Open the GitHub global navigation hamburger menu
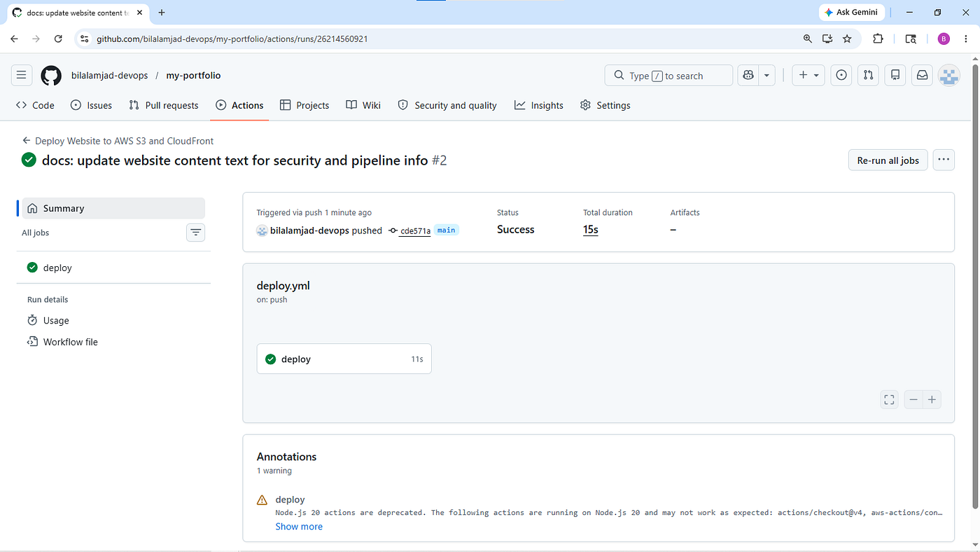This screenshot has height=552, width=980. [x=21, y=76]
